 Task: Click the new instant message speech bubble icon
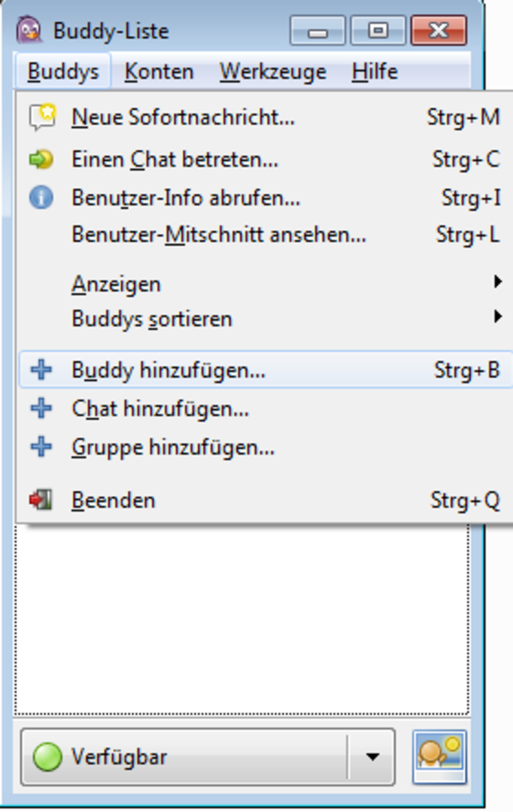[x=42, y=117]
